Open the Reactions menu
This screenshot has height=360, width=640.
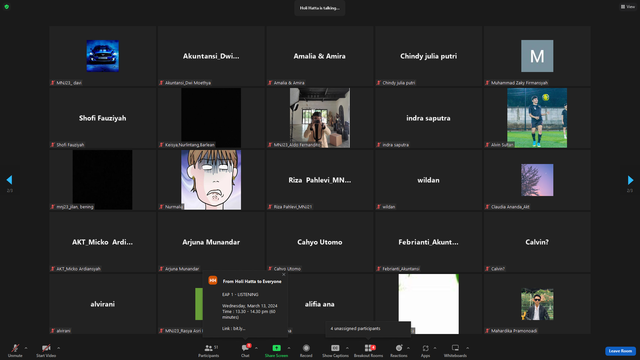tap(399, 350)
